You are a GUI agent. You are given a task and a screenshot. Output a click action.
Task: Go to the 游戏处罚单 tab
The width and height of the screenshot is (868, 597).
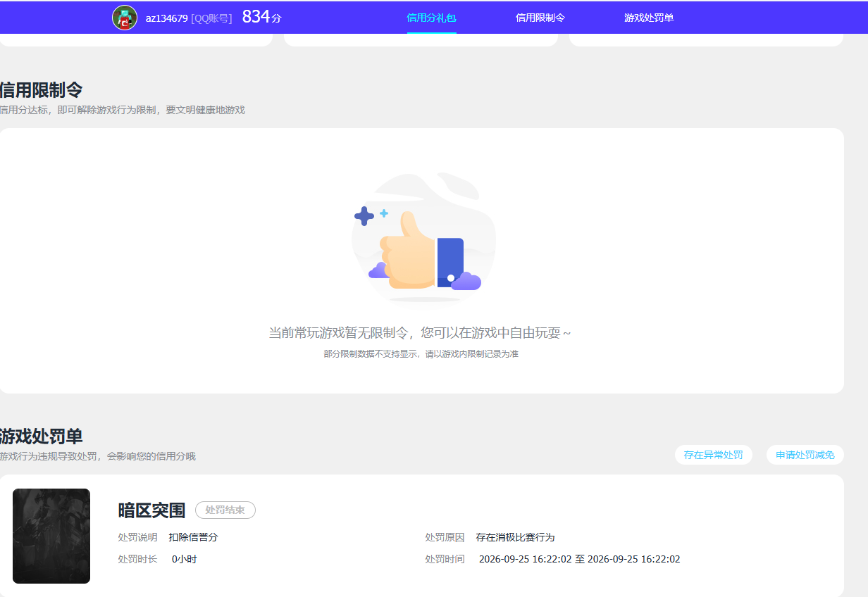649,18
